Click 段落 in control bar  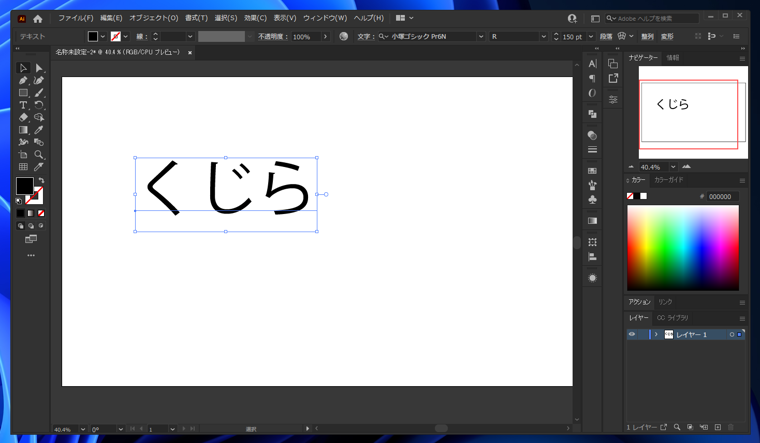[606, 36]
